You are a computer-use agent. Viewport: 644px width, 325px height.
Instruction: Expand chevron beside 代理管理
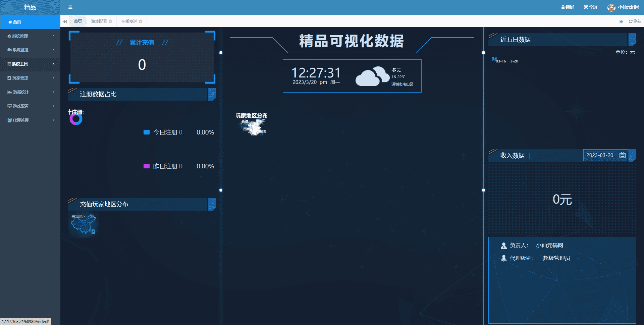(x=54, y=120)
